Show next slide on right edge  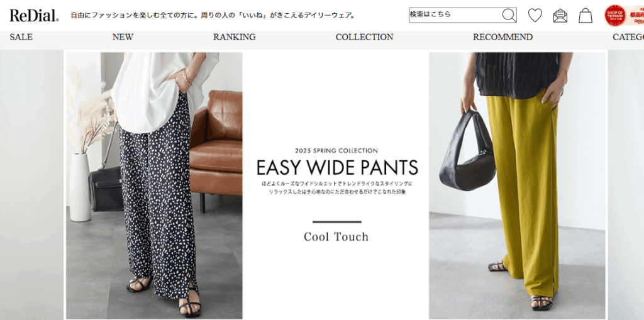(x=626, y=185)
